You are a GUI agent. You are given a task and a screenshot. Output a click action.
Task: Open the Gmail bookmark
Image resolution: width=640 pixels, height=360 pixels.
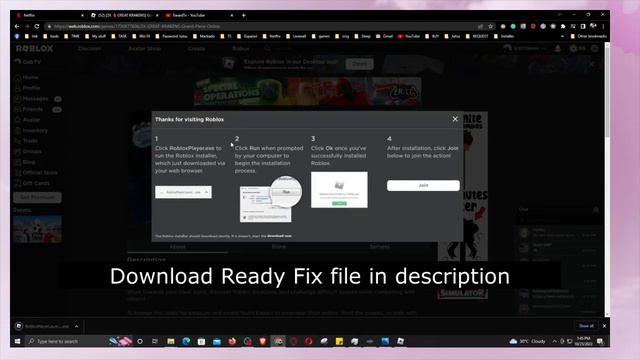pos(384,36)
